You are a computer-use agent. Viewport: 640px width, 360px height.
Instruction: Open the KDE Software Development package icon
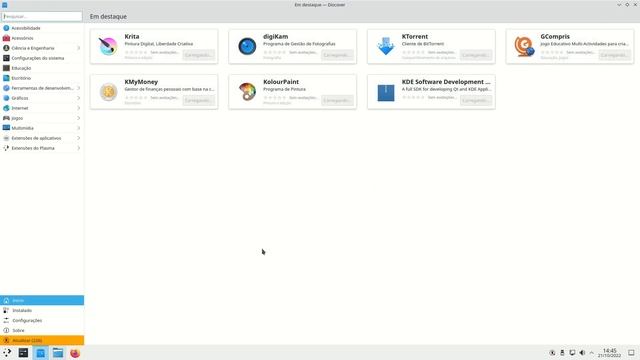click(x=386, y=93)
